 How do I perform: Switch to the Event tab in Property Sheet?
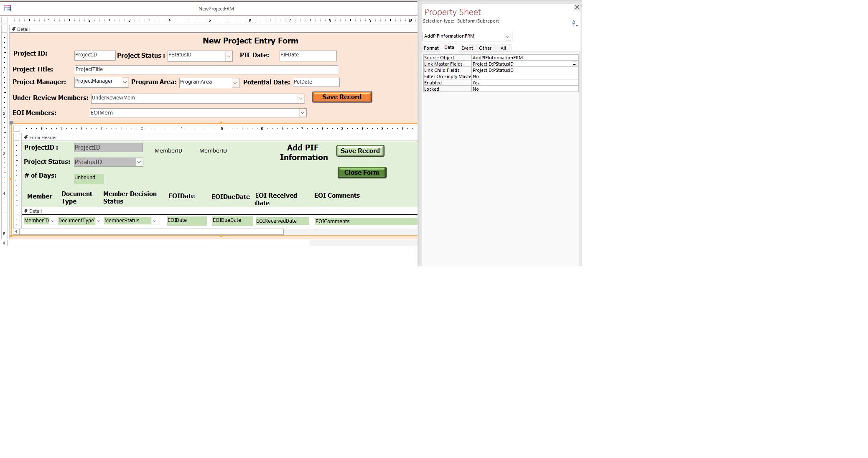coord(467,48)
